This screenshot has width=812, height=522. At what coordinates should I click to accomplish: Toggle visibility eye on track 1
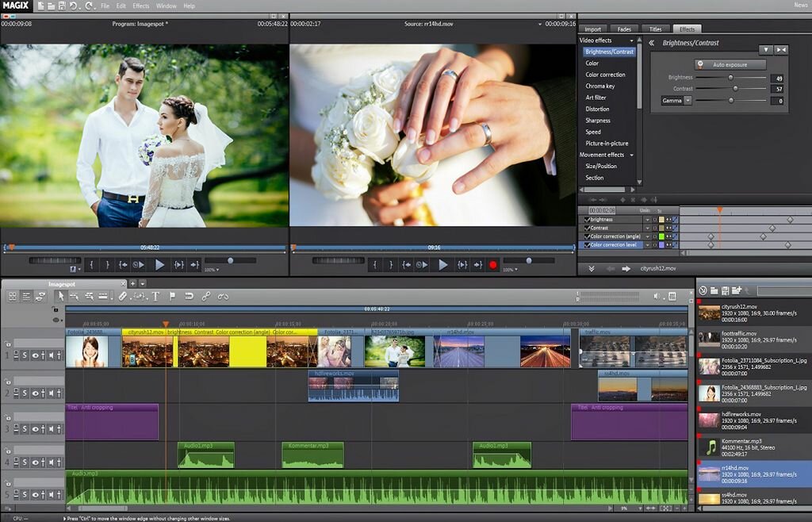click(x=35, y=355)
